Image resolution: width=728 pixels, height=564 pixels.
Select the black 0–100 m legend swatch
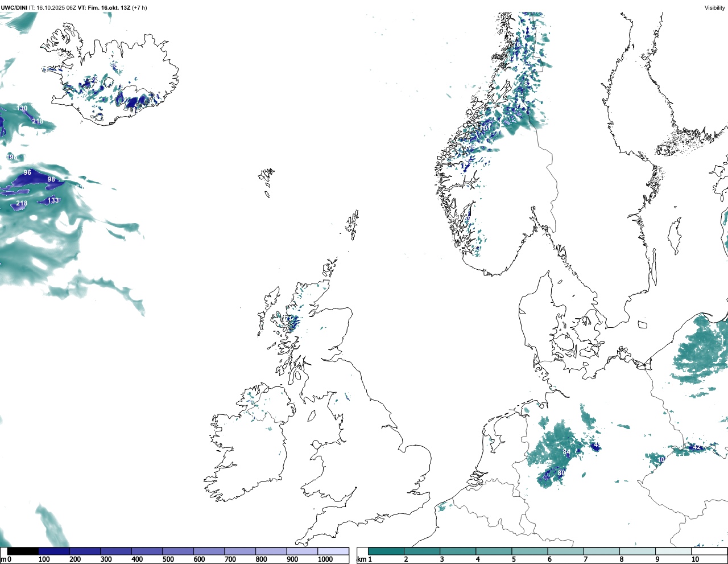23,551
